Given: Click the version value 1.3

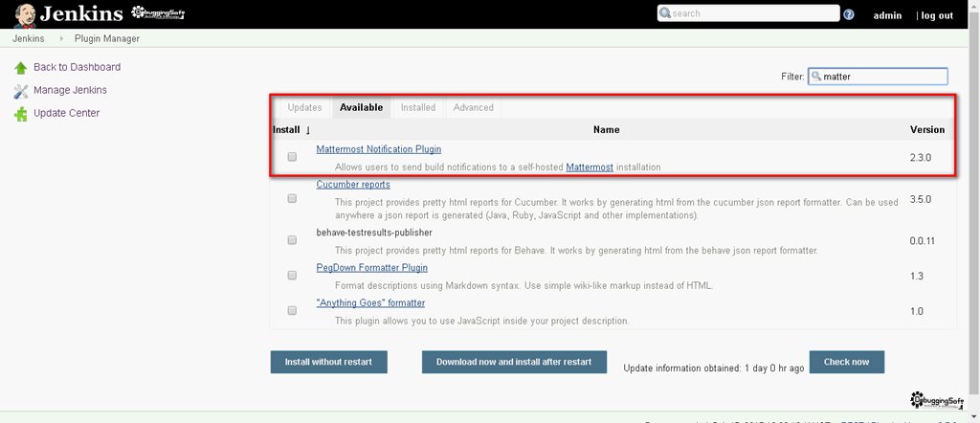Looking at the screenshot, I should (917, 277).
